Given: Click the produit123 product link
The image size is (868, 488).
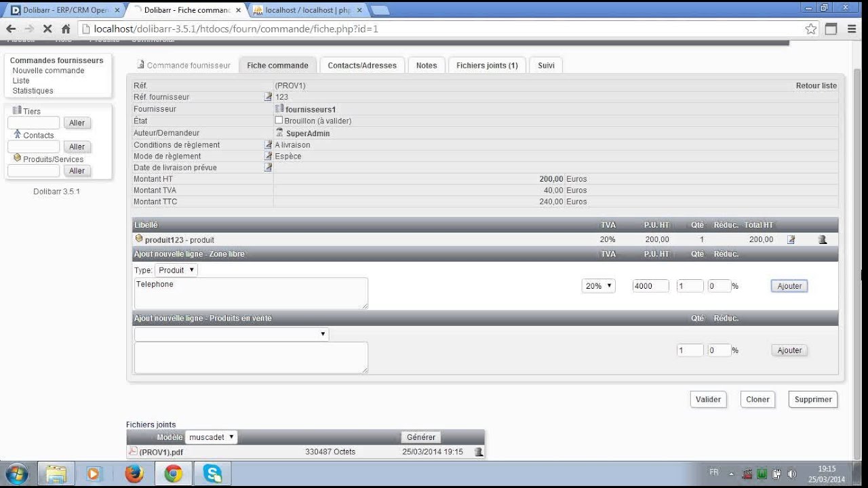Looking at the screenshot, I should 164,240.
